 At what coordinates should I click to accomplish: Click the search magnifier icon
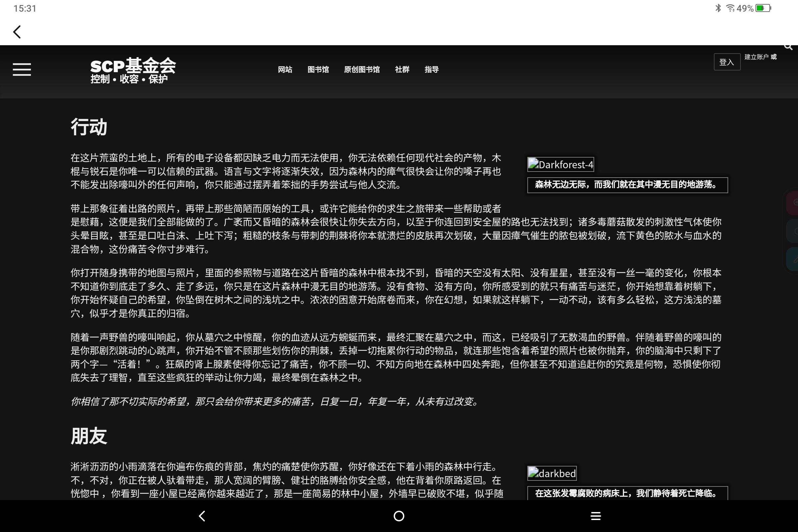tap(788, 47)
